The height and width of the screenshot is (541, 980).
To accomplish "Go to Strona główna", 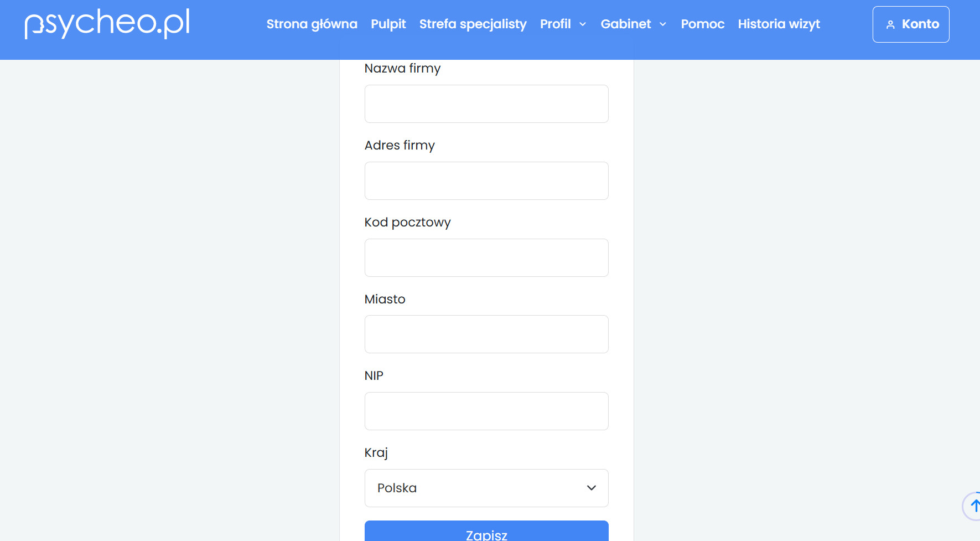I will [x=312, y=24].
